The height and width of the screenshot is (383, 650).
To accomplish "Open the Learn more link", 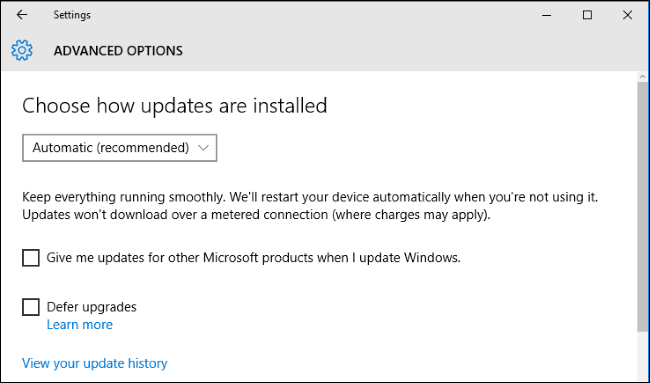I will [80, 325].
